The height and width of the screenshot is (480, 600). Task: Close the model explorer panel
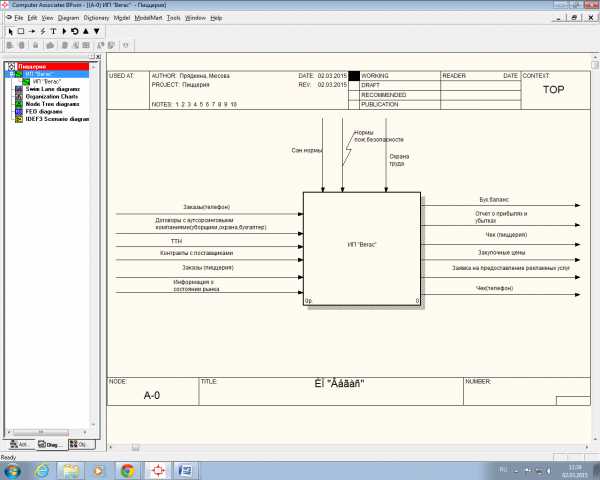100,59
